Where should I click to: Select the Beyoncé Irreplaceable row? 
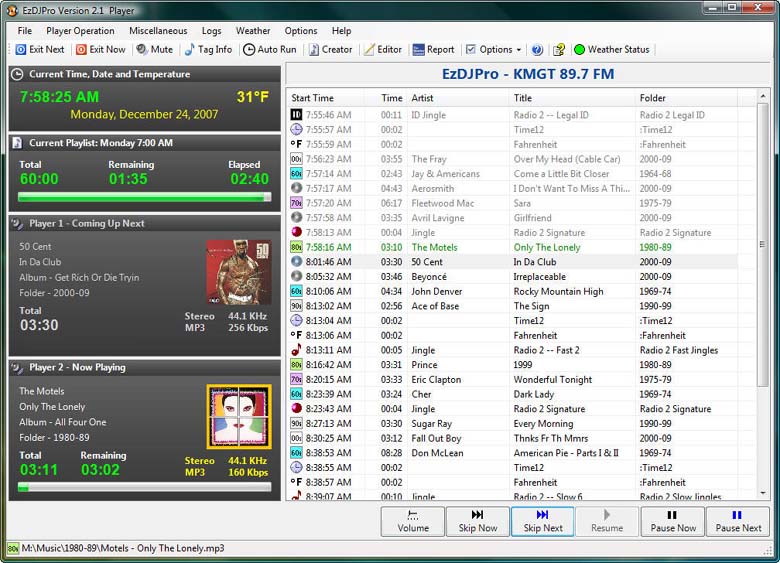(x=513, y=277)
